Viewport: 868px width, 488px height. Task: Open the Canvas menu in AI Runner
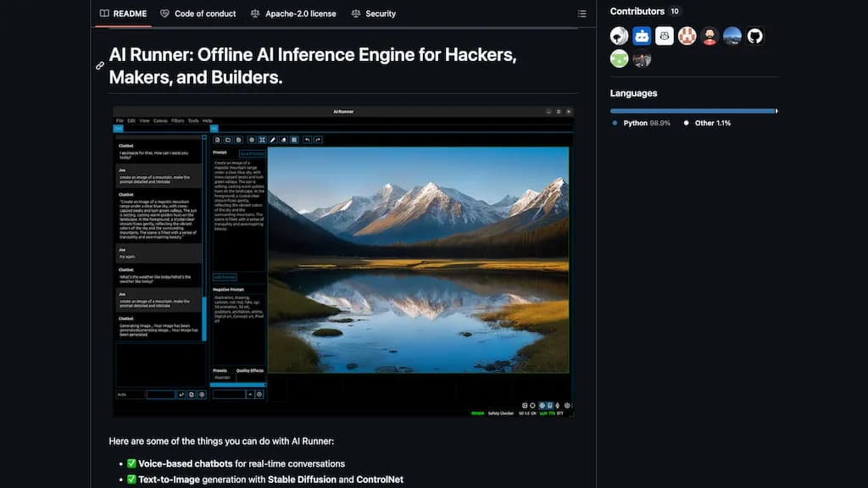(160, 120)
